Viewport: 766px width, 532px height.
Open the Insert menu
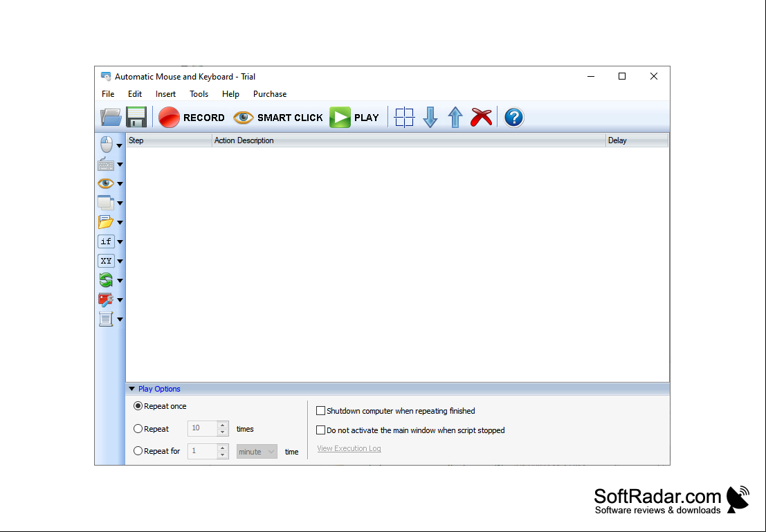pos(165,94)
